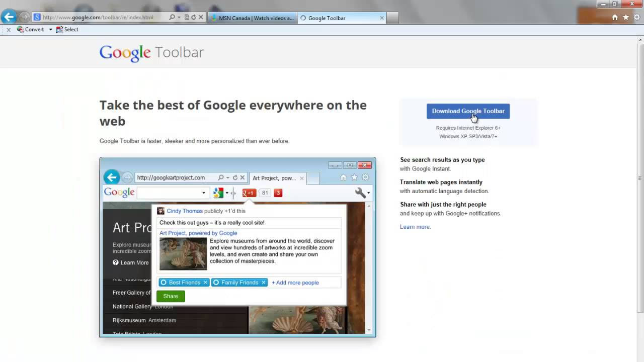Image resolution: width=644 pixels, height=362 pixels.
Task: Remove the Best Friends chip via its X
Action: pyautogui.click(x=205, y=283)
